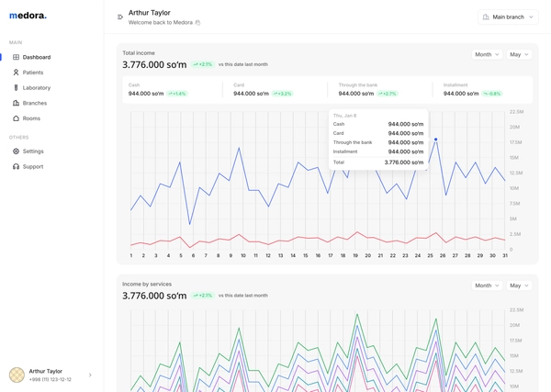Click the Installment -0.8% badge
This screenshot has width=551, height=392.
(492, 94)
